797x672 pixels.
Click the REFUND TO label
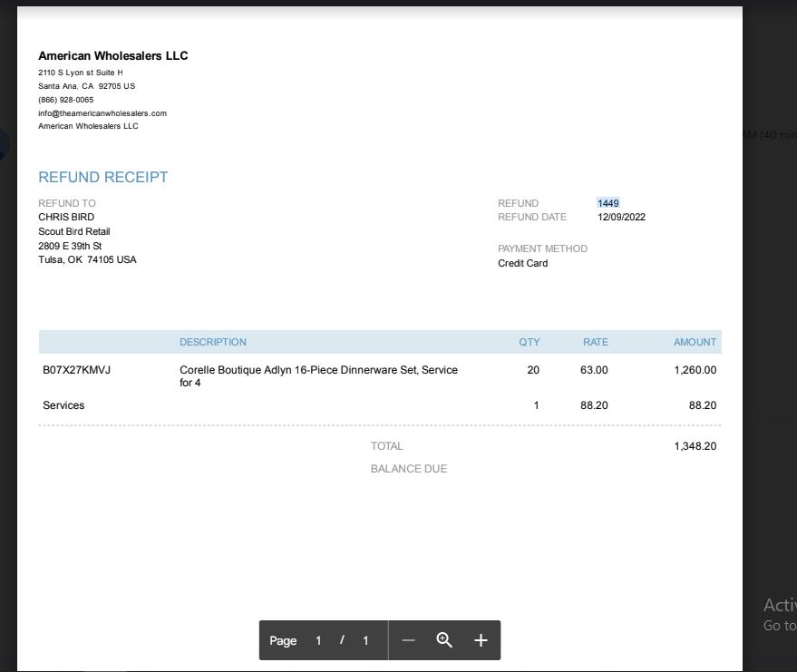click(66, 203)
